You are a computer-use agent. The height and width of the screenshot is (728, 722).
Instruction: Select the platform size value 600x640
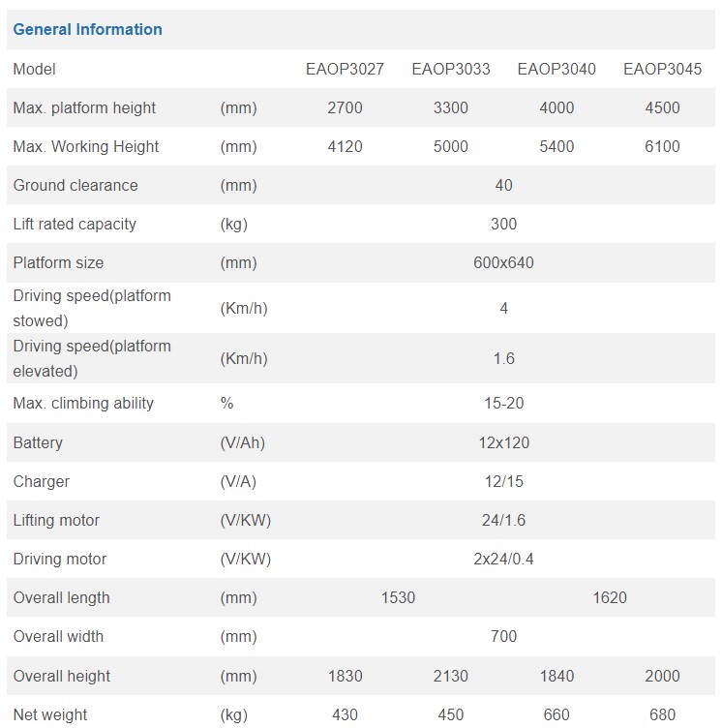tap(503, 262)
